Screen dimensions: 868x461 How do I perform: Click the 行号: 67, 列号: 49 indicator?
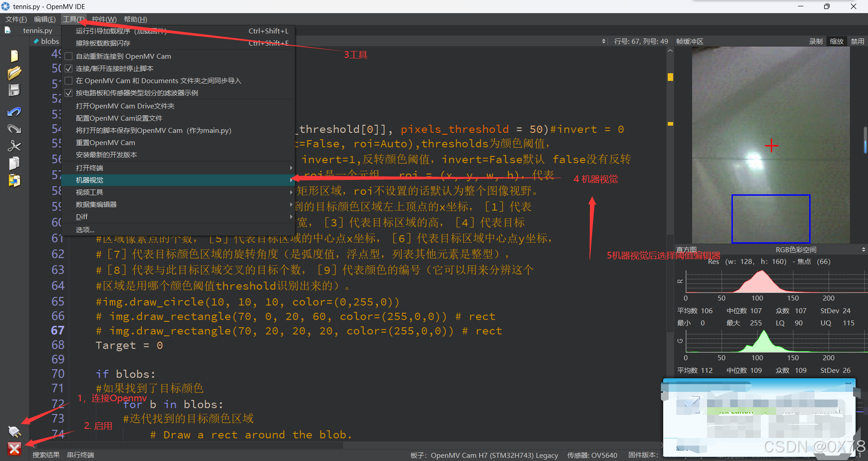point(641,41)
